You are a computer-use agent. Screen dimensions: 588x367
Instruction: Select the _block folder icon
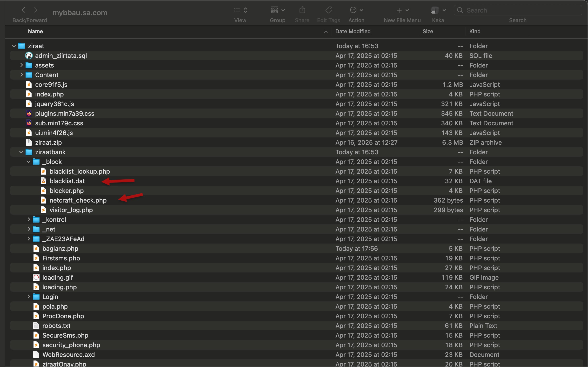[x=36, y=162]
